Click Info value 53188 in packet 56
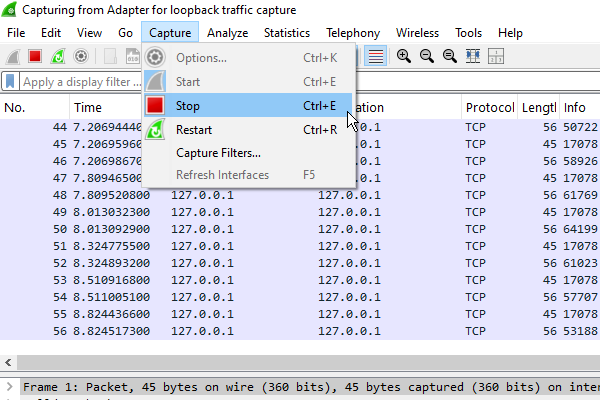The height and width of the screenshot is (400, 600). 580,331
